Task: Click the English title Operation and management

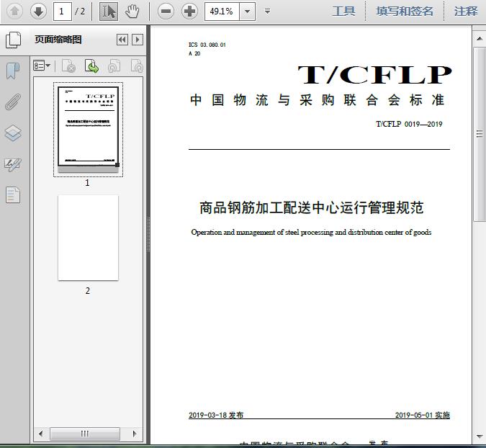Action: (x=311, y=232)
